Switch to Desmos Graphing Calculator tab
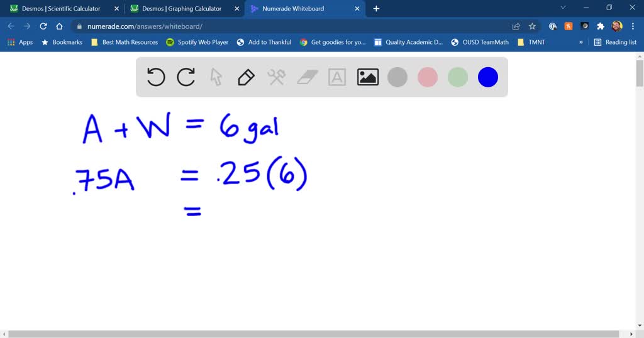644x338 pixels. click(x=182, y=9)
